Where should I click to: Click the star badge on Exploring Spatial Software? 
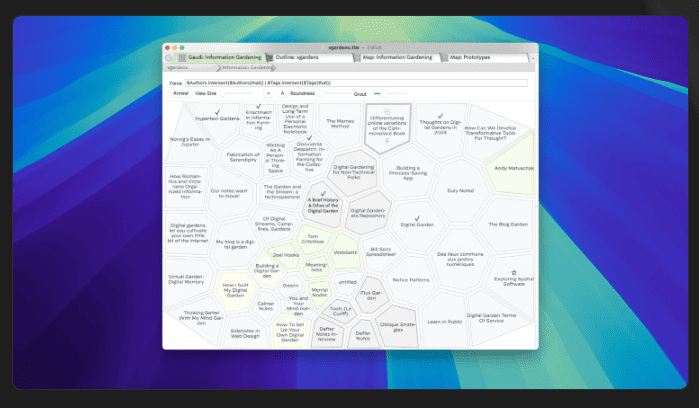[x=514, y=272]
